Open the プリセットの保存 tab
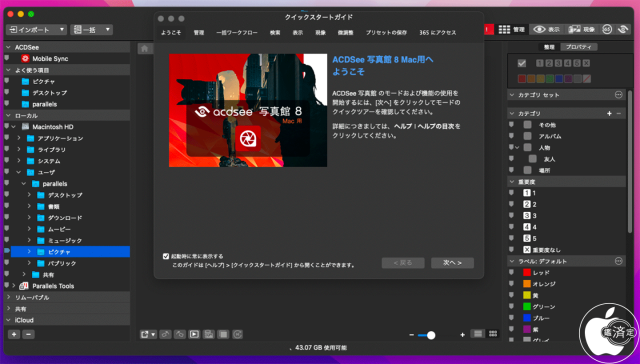 click(386, 32)
